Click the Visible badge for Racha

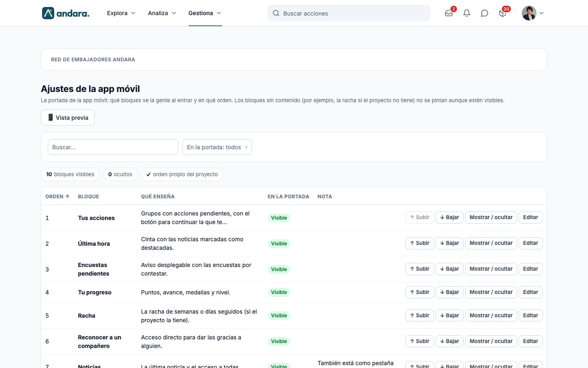[279, 316]
